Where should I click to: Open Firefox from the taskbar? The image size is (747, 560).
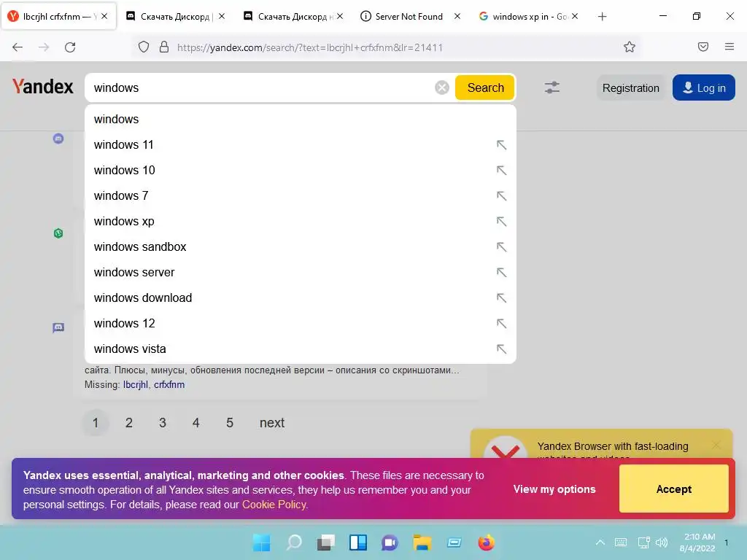[x=486, y=542]
